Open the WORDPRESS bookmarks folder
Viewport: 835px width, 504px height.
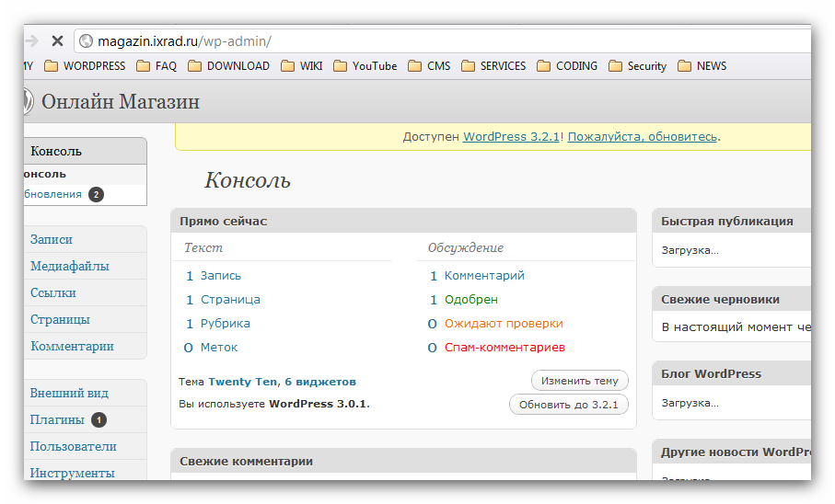86,66
